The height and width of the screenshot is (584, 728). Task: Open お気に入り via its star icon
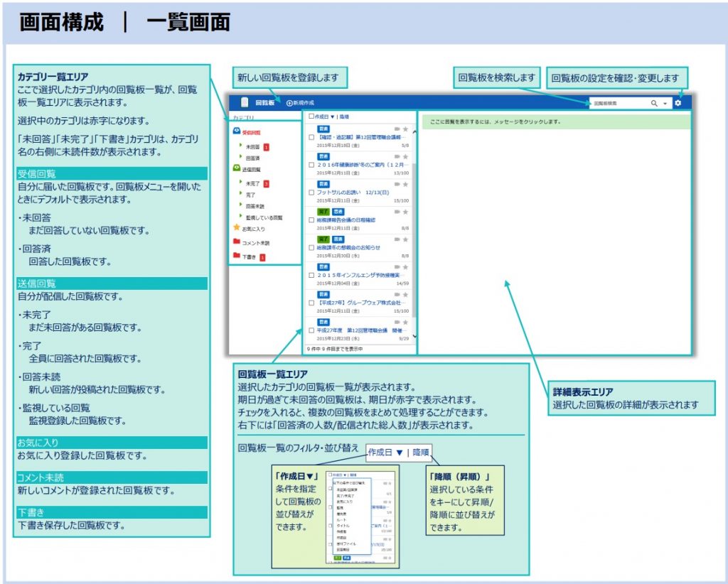point(236,228)
